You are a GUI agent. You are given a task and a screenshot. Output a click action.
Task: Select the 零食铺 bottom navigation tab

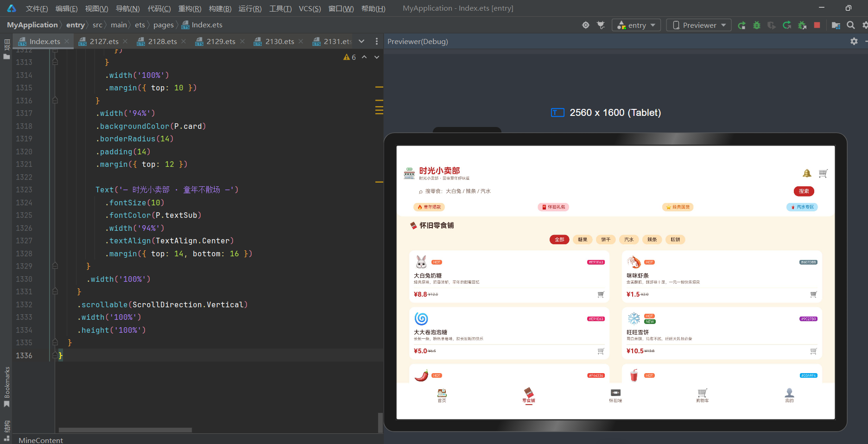(529, 395)
